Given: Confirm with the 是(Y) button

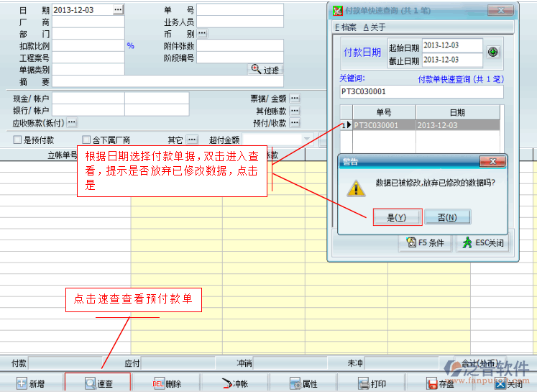Looking at the screenshot, I should tap(397, 217).
